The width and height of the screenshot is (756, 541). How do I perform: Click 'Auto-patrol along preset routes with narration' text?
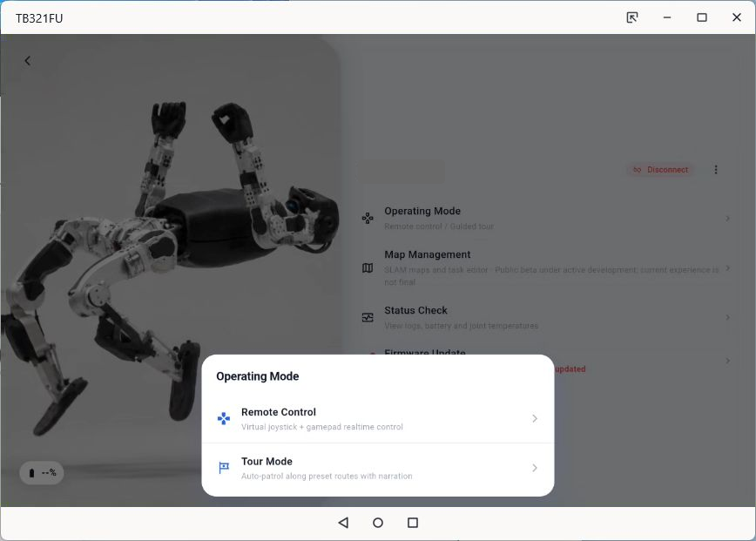point(327,476)
